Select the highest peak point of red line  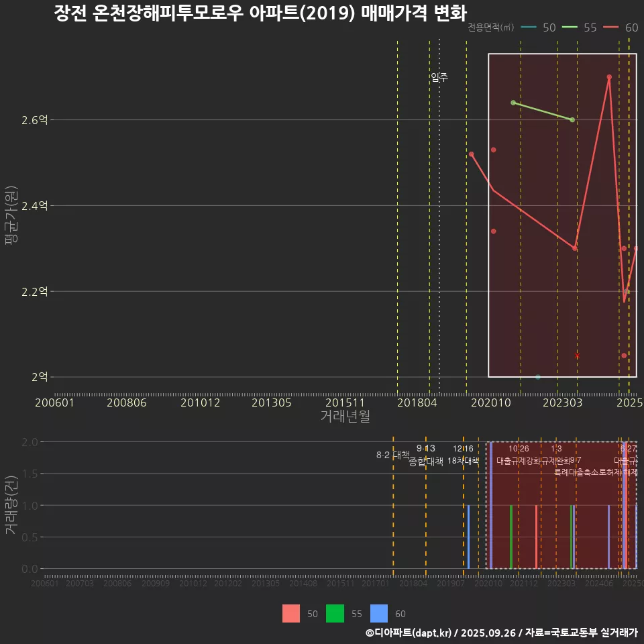pos(609,77)
